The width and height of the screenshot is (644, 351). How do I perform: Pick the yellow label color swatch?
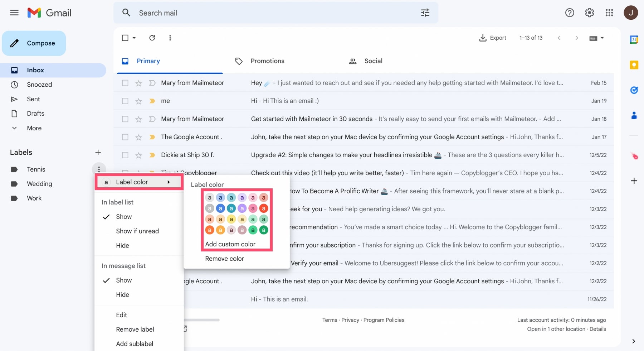tap(231, 219)
